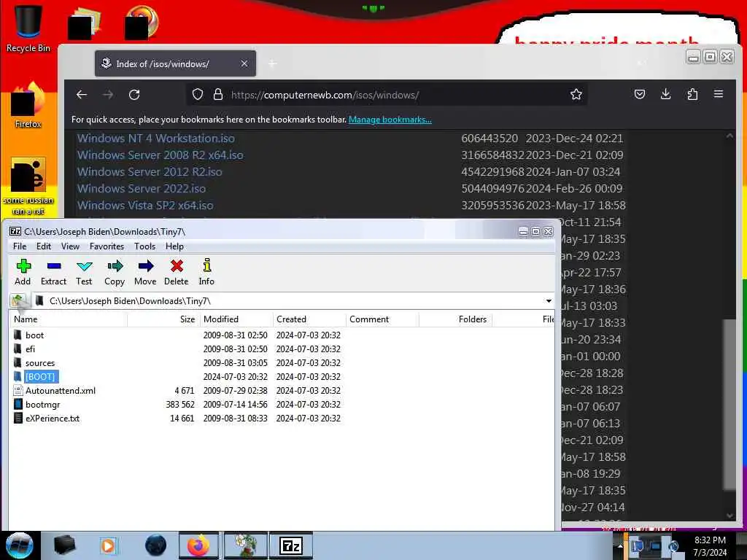The image size is (747, 560).
Task: Click the 7z taskbar button
Action: [291, 545]
